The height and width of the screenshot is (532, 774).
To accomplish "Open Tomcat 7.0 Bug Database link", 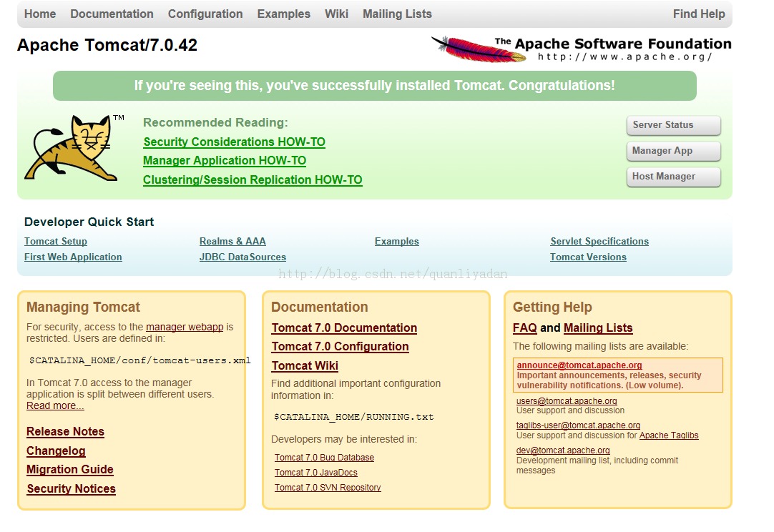I will coord(324,458).
